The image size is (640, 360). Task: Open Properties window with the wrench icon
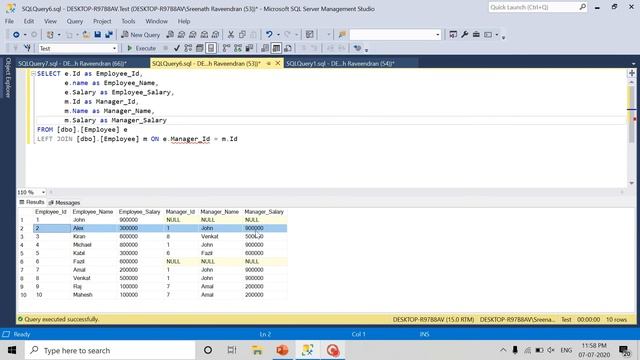click(464, 35)
